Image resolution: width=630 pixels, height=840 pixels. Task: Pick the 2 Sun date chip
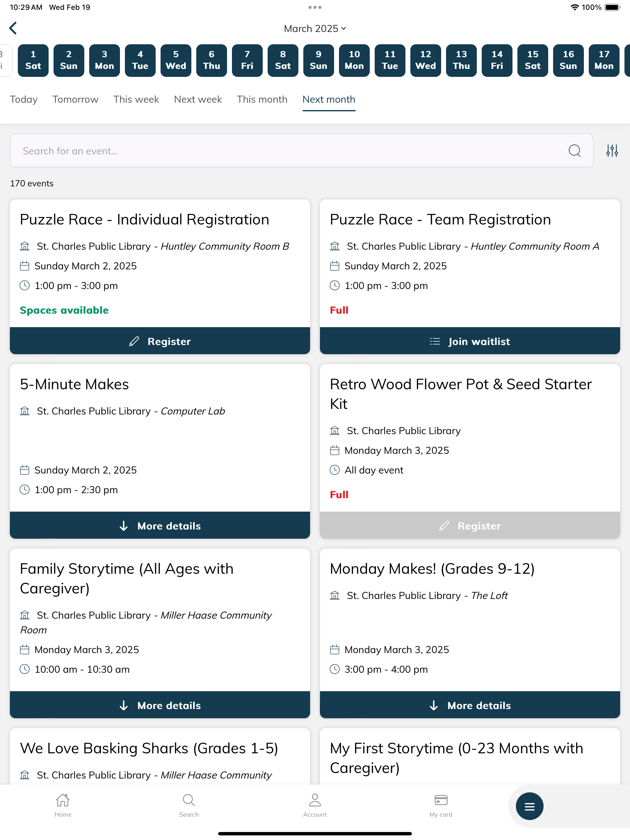click(x=69, y=60)
